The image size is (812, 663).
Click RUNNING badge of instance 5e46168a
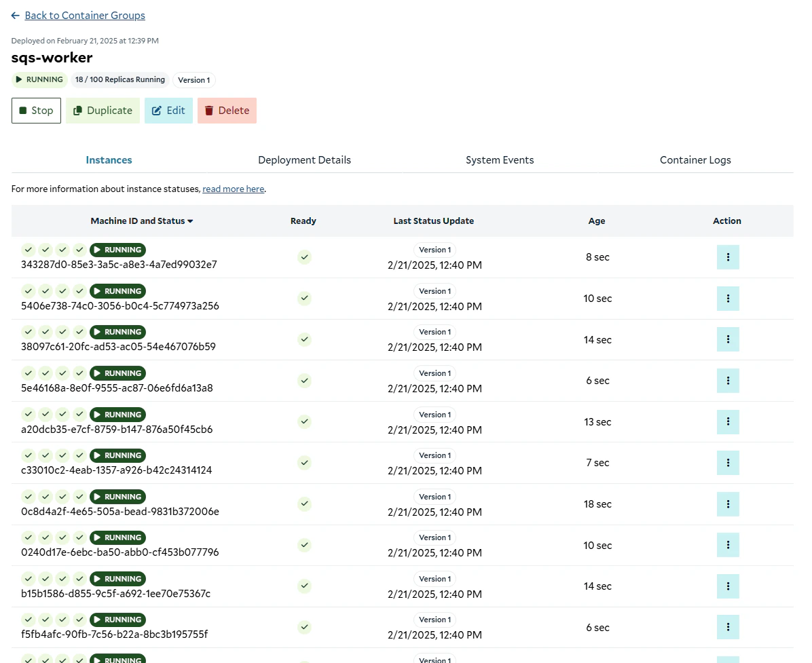coord(117,373)
